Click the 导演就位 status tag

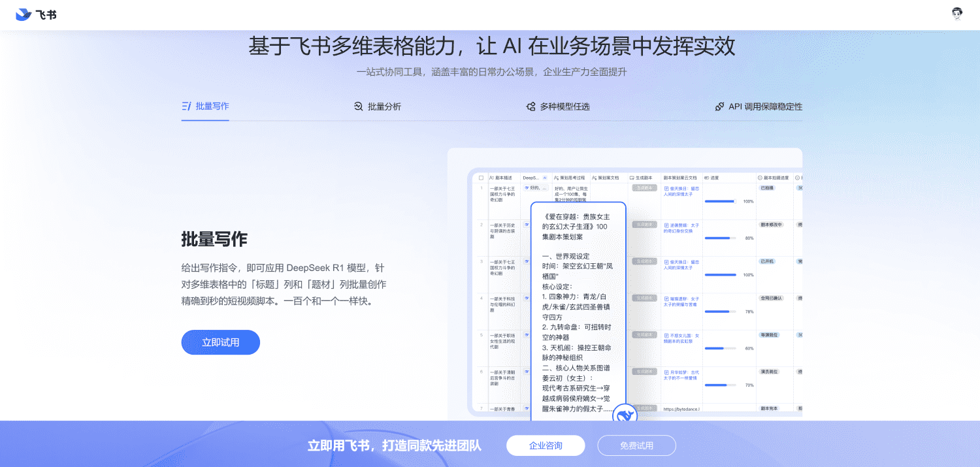click(x=769, y=334)
